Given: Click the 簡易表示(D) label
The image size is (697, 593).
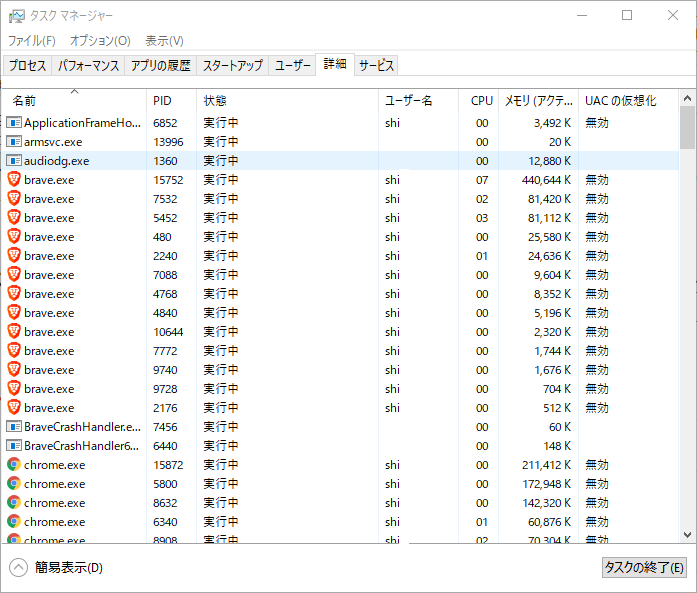Looking at the screenshot, I should pos(68,567).
